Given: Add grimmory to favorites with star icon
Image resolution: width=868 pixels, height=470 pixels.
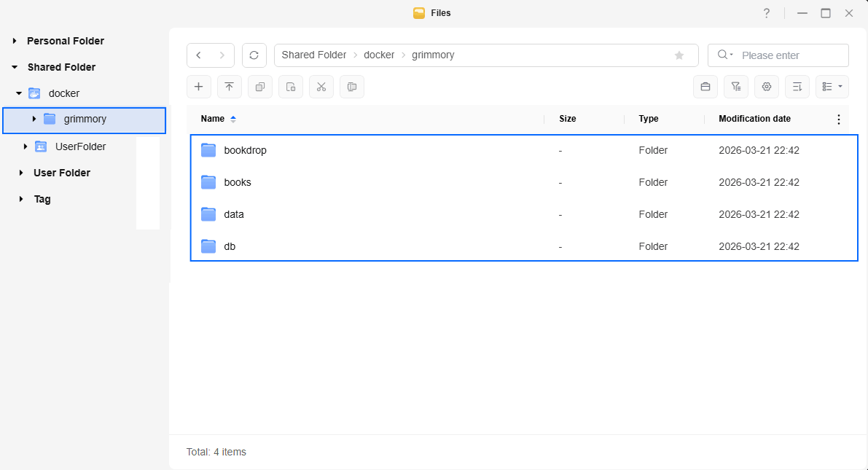Looking at the screenshot, I should click(x=679, y=55).
